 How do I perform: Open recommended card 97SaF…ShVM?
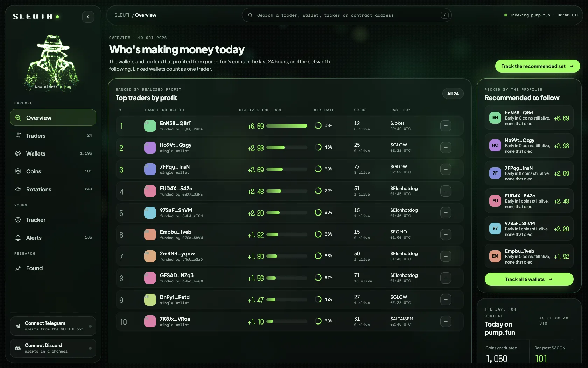[x=529, y=229]
